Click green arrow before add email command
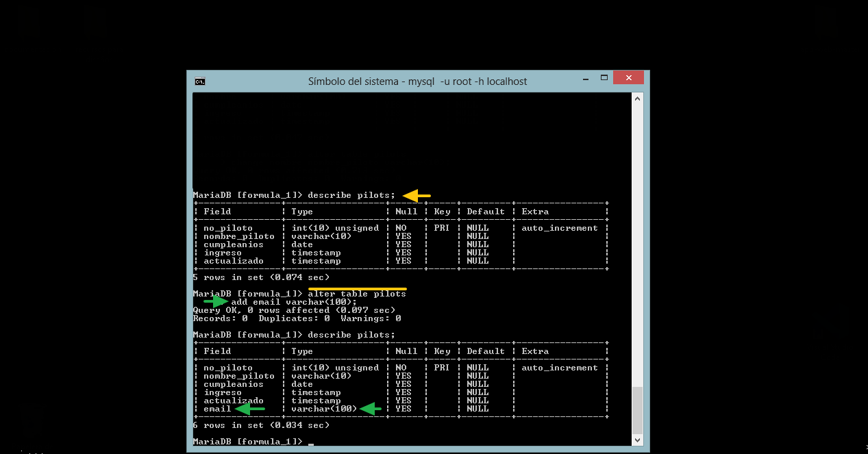Screen dimensions: 868x454 tap(216, 301)
